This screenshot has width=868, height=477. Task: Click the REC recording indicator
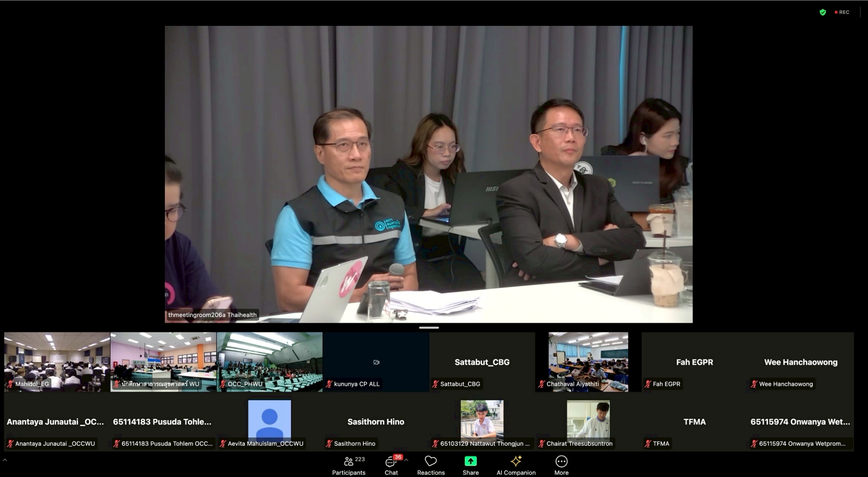coord(842,12)
